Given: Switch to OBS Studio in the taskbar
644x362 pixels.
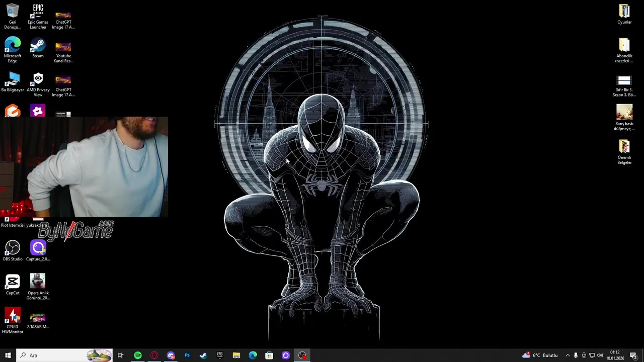Looking at the screenshot, I should [302, 355].
